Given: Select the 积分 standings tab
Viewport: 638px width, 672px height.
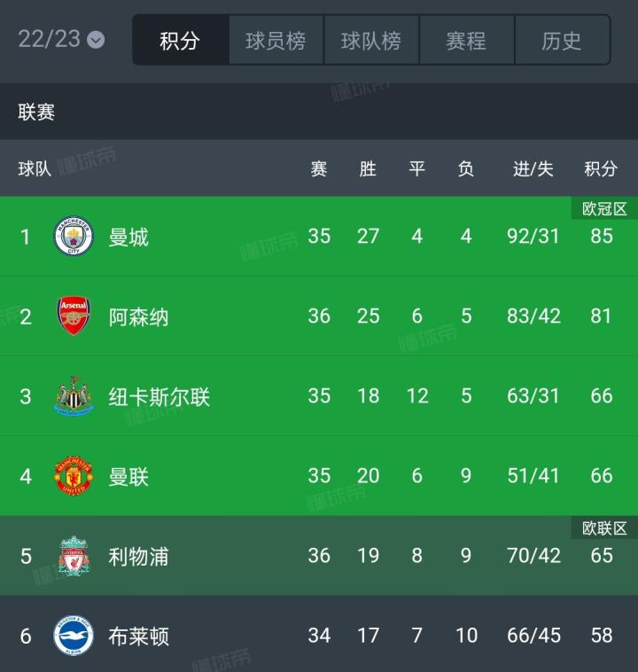Looking at the screenshot, I should (181, 41).
